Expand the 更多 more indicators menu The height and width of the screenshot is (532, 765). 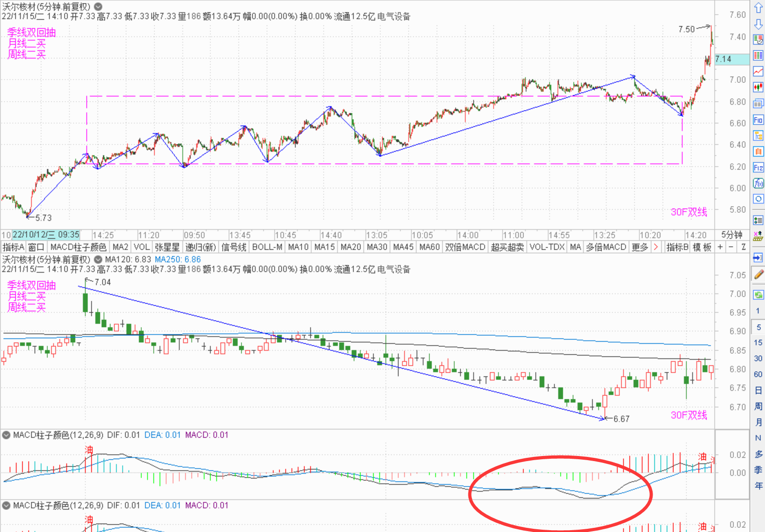[640, 247]
